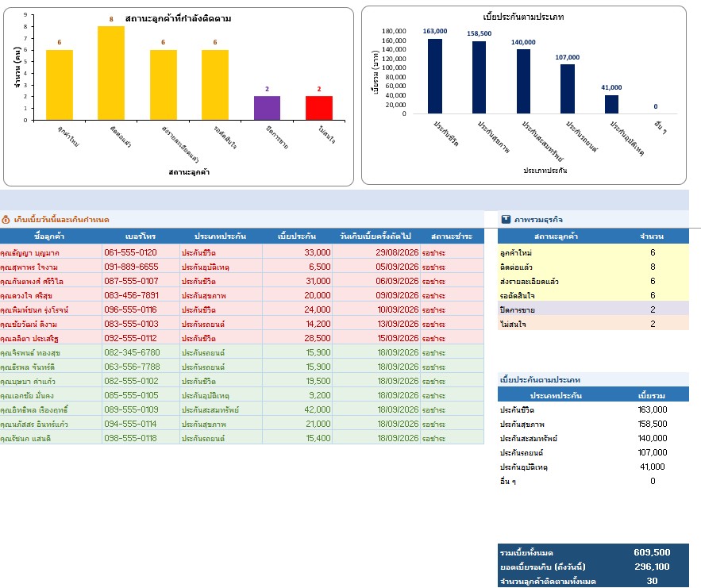Screen dimensions: 701x588
Task: Click the ประเภทประกัน column header in collection table
Action: [221, 236]
